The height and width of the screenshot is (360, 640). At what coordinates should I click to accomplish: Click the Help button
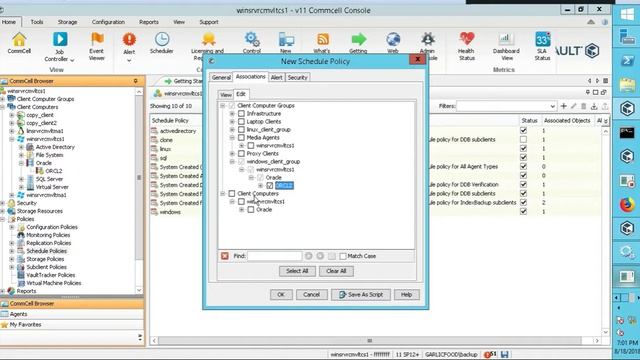pyautogui.click(x=407, y=294)
